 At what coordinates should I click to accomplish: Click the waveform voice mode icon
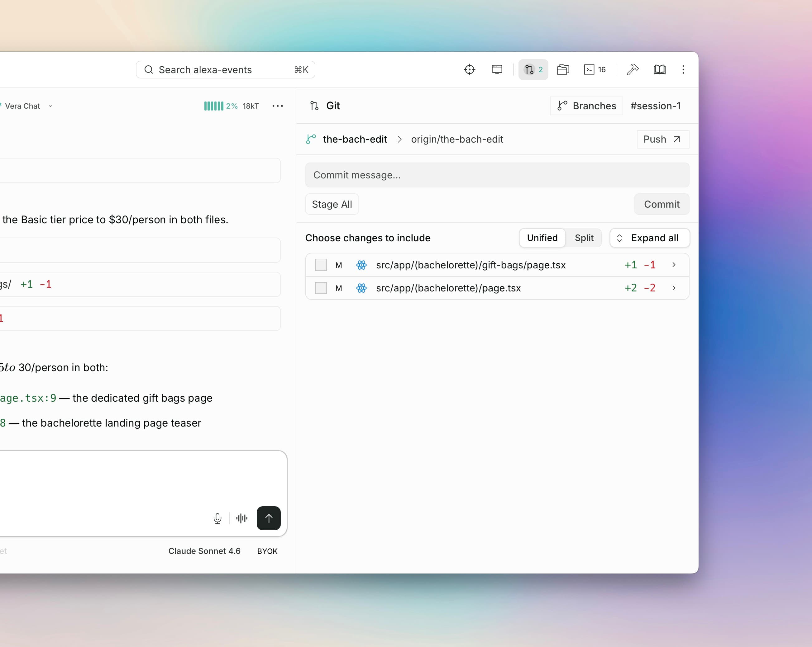[x=241, y=518]
